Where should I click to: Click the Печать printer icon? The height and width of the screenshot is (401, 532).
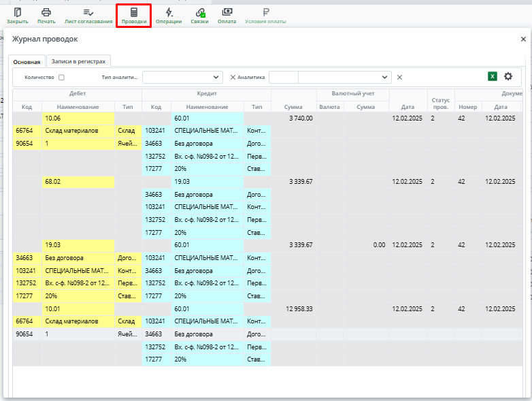tap(46, 13)
